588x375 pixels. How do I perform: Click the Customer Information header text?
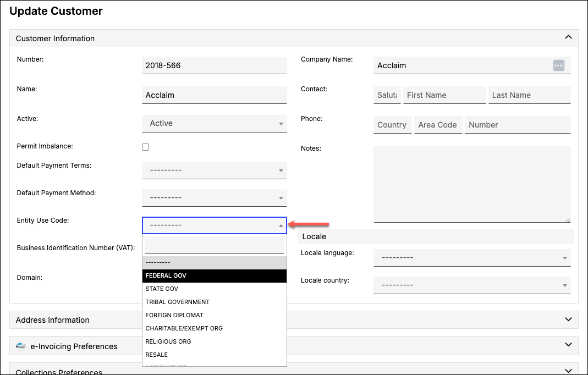coord(55,38)
